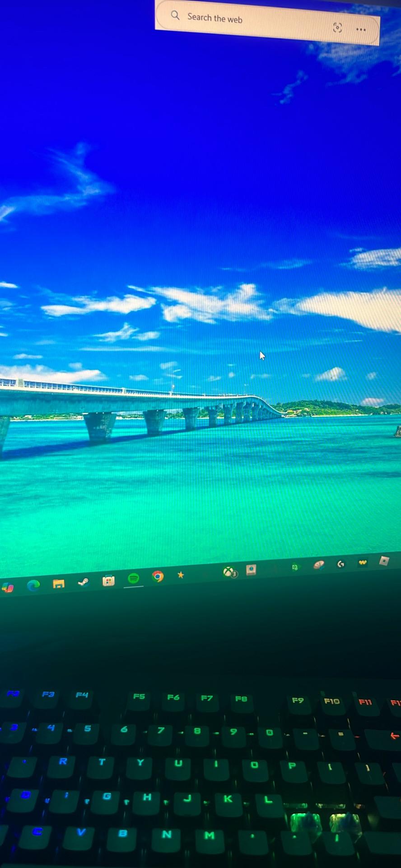The image size is (401, 868).
Task: Open Google Chrome from the taskbar
Action: [158, 576]
